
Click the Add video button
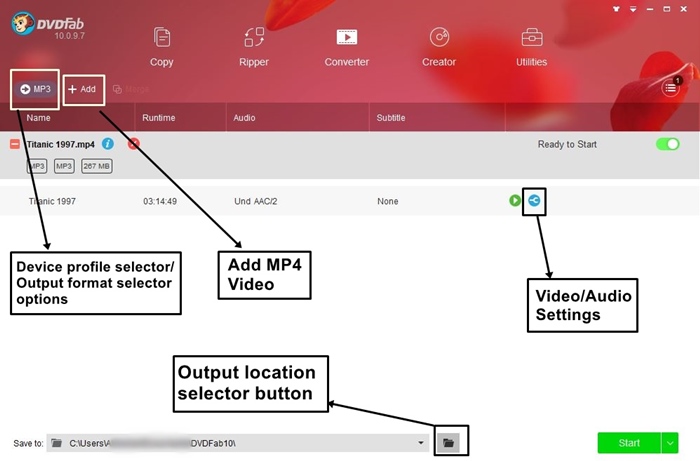82,89
